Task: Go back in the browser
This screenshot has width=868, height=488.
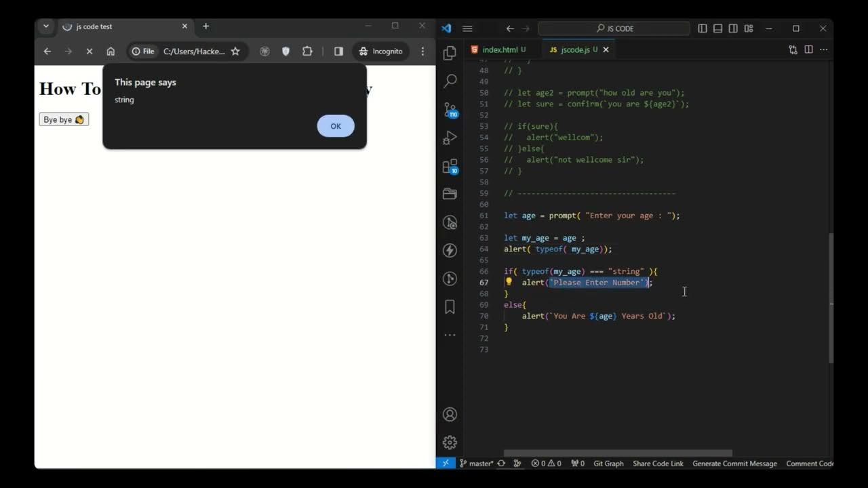Action: (47, 52)
